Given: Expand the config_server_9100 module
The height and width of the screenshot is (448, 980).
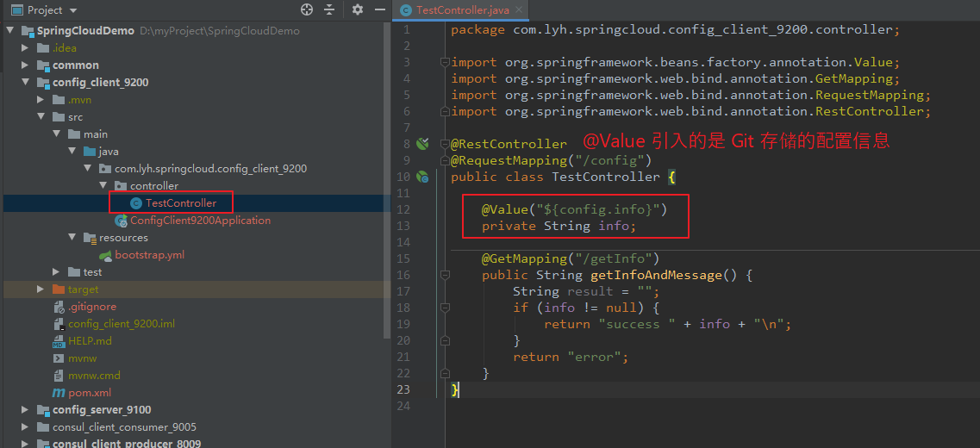Looking at the screenshot, I should 25,410.
